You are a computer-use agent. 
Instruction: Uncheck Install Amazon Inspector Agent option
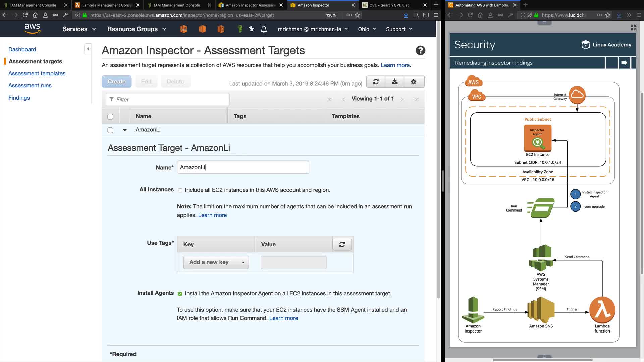(180, 294)
